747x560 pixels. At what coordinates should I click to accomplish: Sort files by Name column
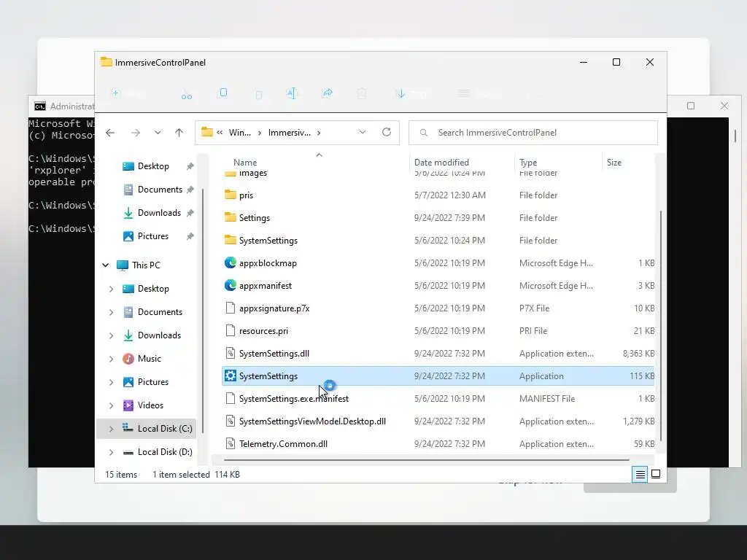coord(245,163)
